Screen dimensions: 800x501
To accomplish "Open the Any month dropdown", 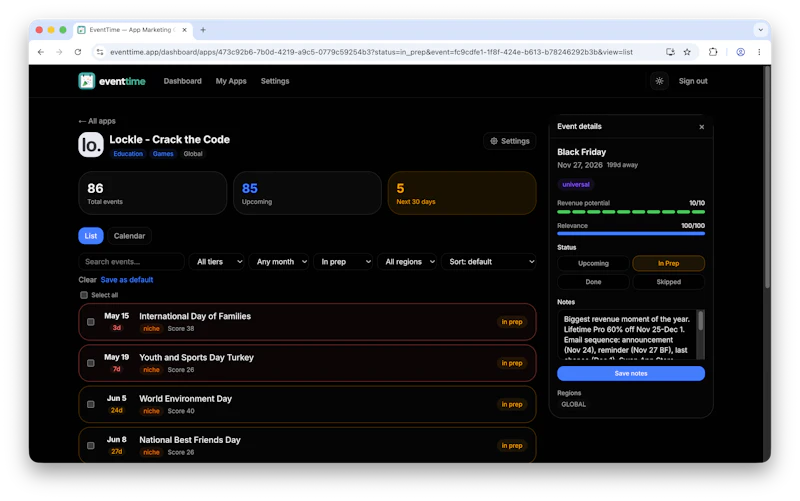I will point(279,262).
